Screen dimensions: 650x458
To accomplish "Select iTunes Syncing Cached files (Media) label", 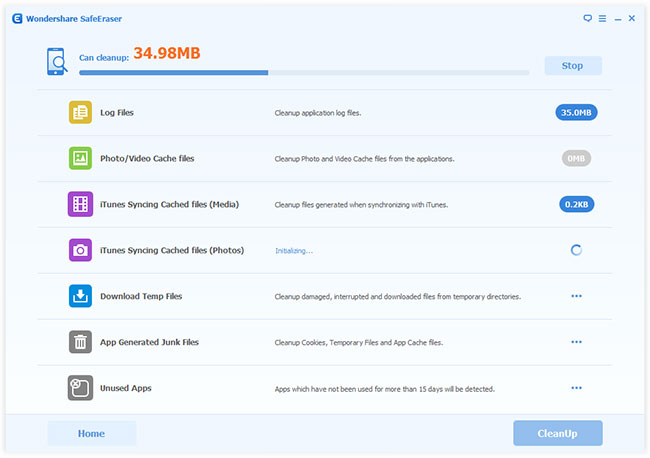I will pos(170,204).
